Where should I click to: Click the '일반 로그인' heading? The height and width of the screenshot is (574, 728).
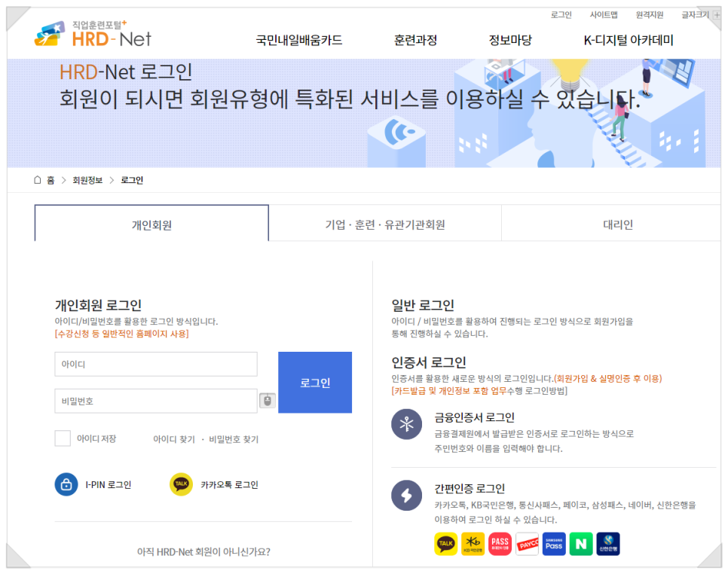pyautogui.click(x=423, y=305)
